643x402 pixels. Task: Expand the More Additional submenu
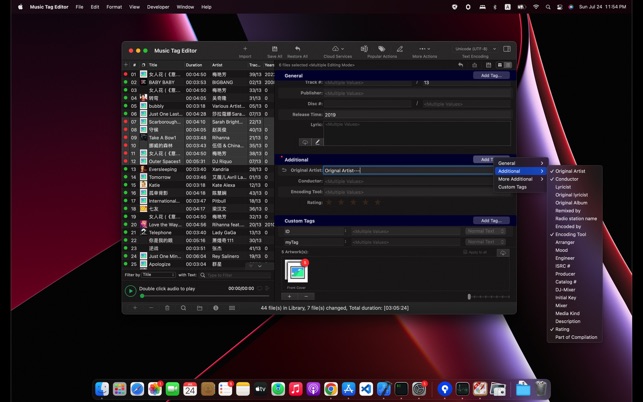[520, 179]
